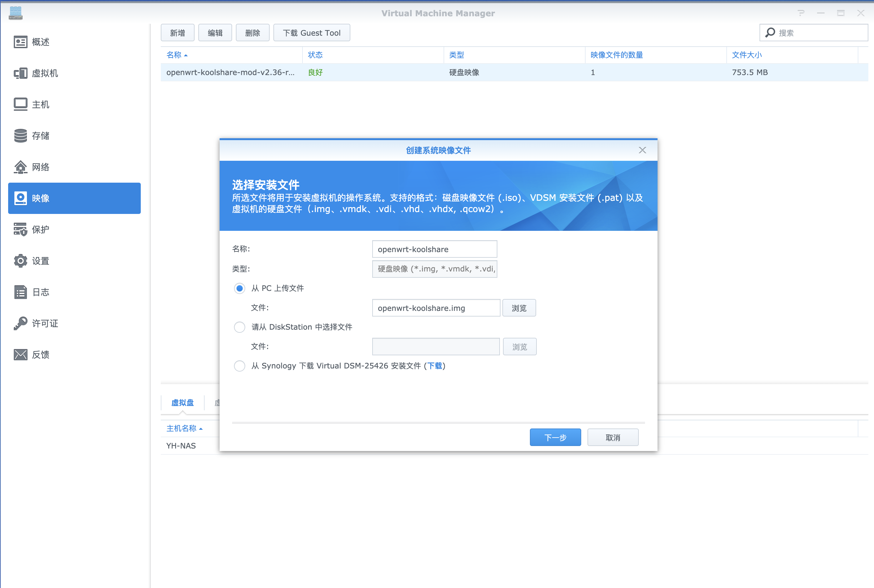Close the 创建系统映像文件 dialog with X
The image size is (874, 588).
642,150
